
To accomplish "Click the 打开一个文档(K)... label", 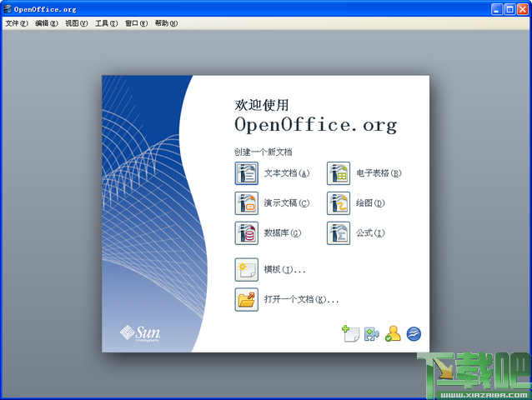I will point(301,300).
